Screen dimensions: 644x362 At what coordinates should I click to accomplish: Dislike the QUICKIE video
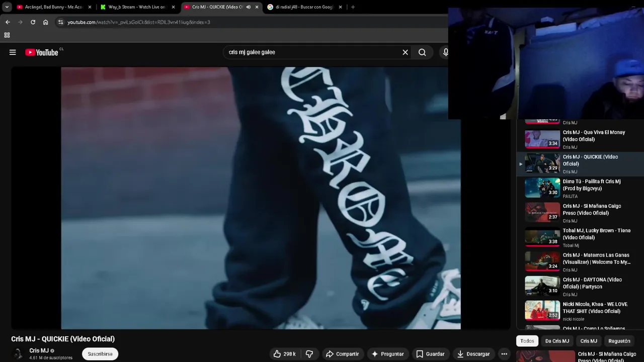309,354
